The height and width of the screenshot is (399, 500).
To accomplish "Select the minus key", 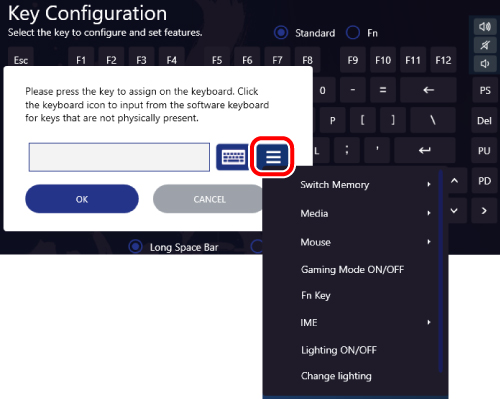I will pyautogui.click(x=353, y=90).
